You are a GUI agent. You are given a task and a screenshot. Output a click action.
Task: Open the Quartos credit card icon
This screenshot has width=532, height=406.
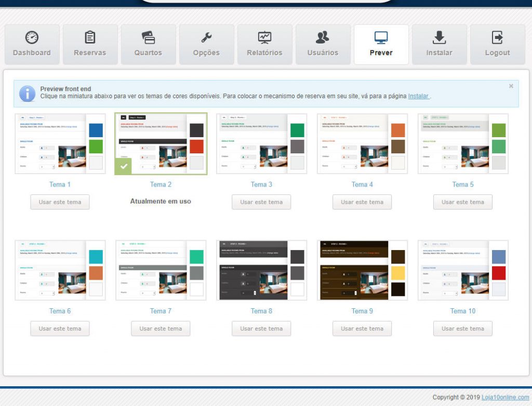pos(148,37)
